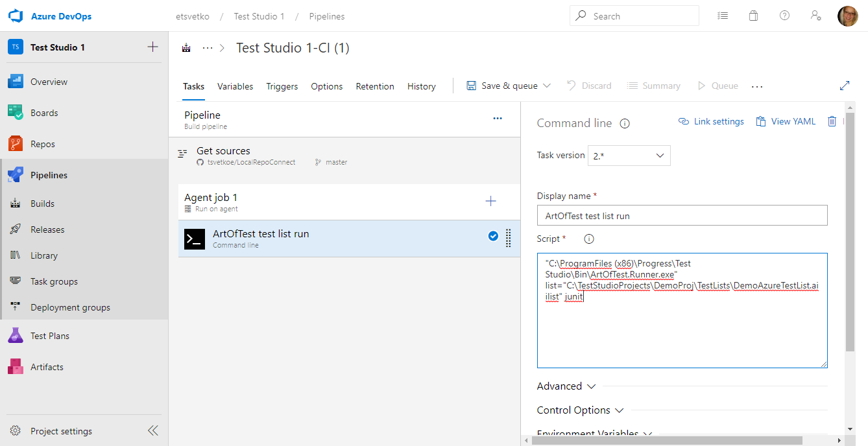868x446 pixels.
Task: Click the Boards sidebar icon
Action: click(16, 113)
